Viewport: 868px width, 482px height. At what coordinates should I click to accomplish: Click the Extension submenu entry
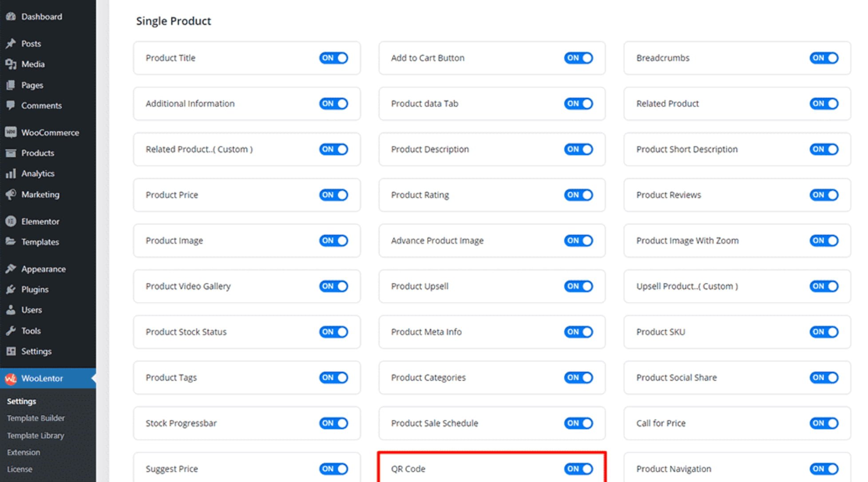24,452
